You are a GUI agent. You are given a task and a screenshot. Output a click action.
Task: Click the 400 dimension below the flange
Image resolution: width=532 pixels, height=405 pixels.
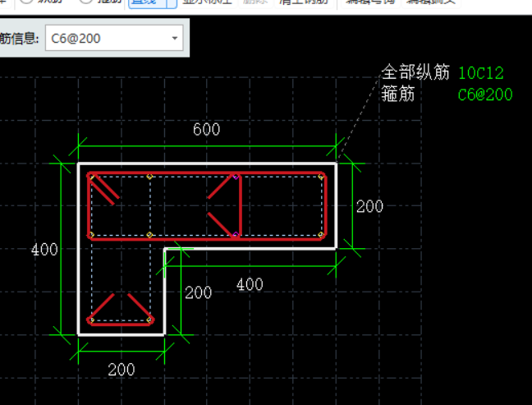pos(250,284)
